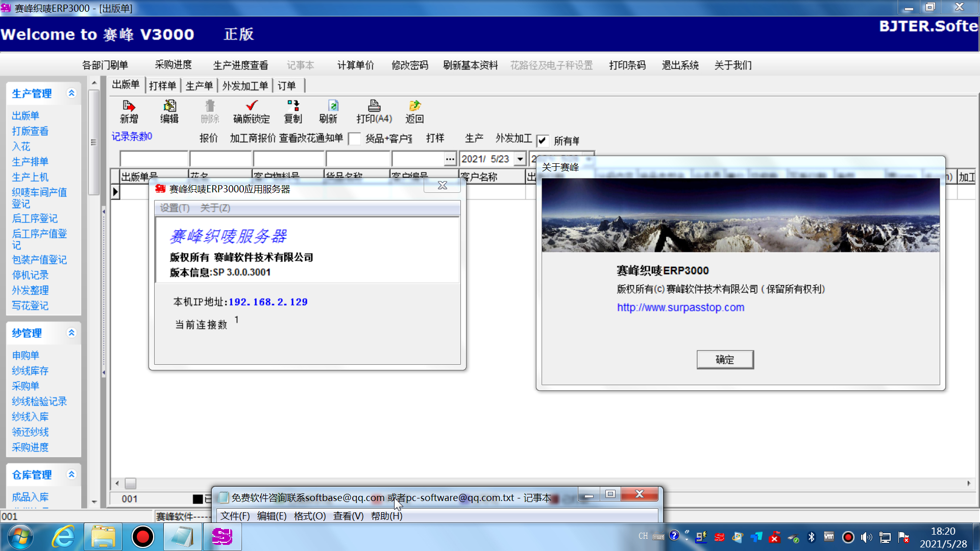Image resolution: width=980 pixels, height=551 pixels.
Task: Open the 设置(T) menu in server window
Action: pyautogui.click(x=175, y=208)
